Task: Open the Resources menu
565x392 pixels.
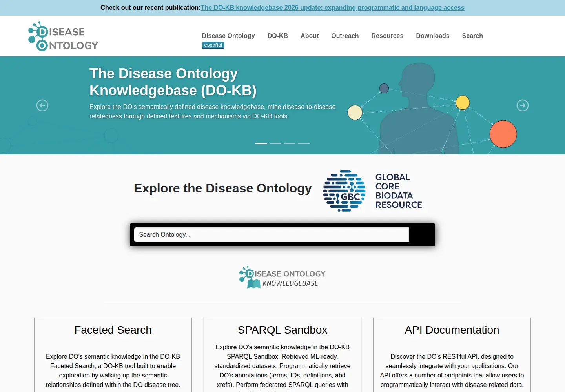Action: pyautogui.click(x=387, y=36)
